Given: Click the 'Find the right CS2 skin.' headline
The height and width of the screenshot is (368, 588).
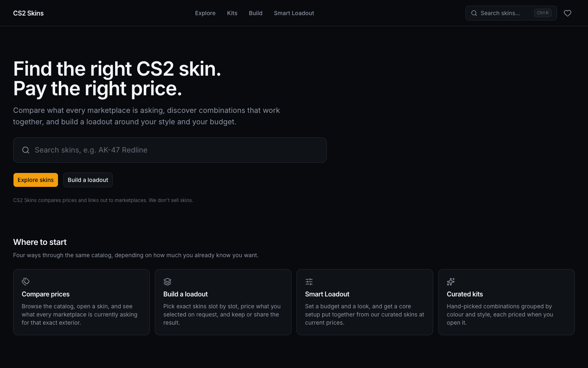Looking at the screenshot, I should click(x=117, y=69).
